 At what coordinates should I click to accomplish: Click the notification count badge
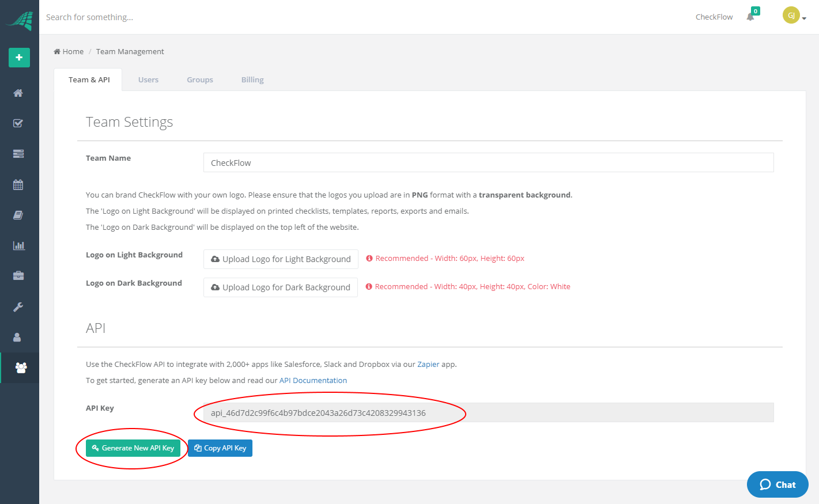tap(756, 11)
